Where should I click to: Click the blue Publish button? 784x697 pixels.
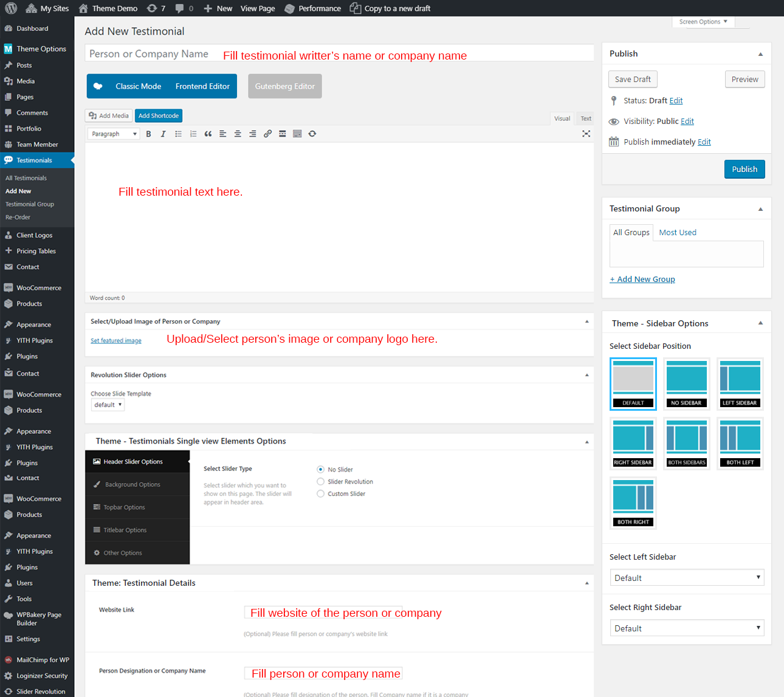tap(744, 169)
